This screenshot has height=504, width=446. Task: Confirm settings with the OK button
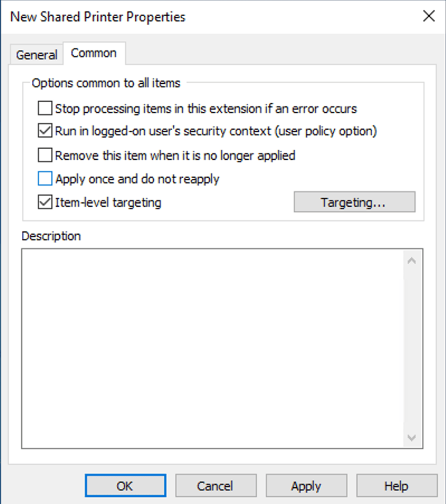[125, 485]
